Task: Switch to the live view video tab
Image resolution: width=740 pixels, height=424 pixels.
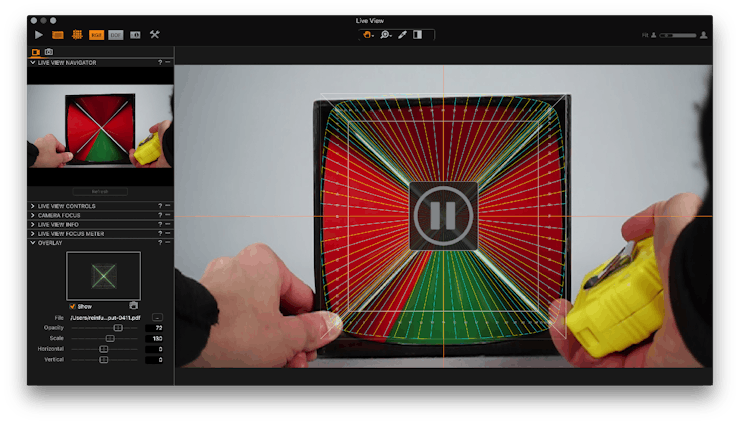Action: pyautogui.click(x=35, y=51)
